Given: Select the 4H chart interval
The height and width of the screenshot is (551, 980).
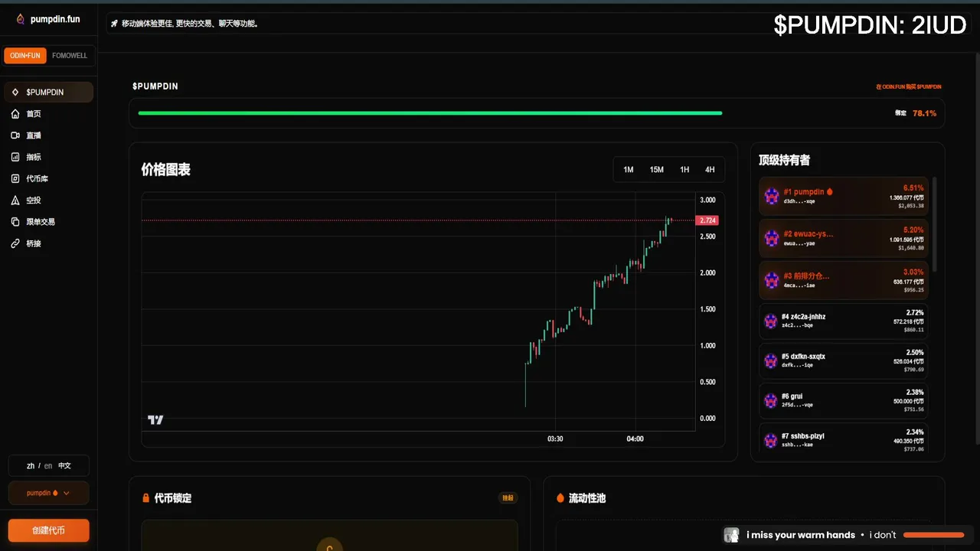Looking at the screenshot, I should 710,170.
